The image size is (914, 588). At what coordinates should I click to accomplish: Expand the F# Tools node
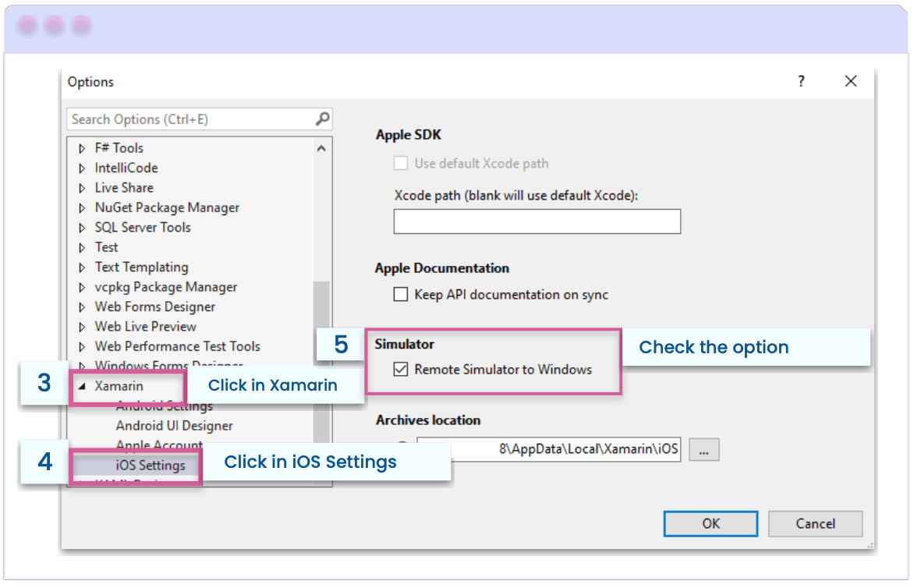point(82,149)
